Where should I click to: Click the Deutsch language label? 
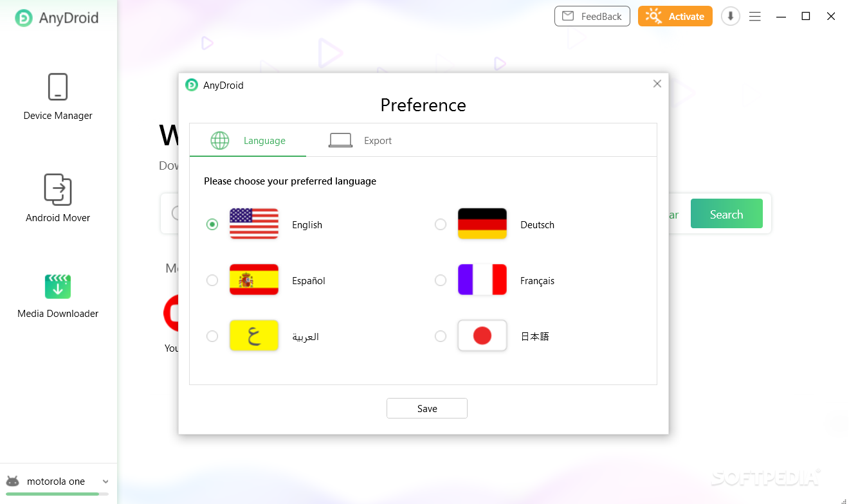[537, 225]
